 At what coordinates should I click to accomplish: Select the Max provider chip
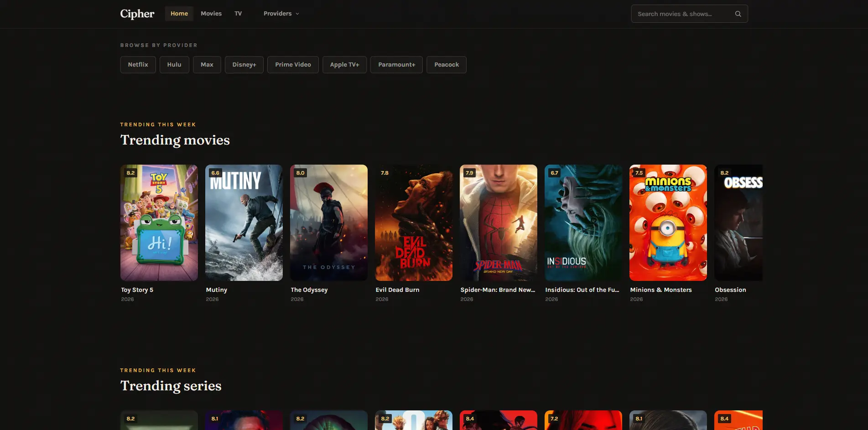(x=207, y=65)
